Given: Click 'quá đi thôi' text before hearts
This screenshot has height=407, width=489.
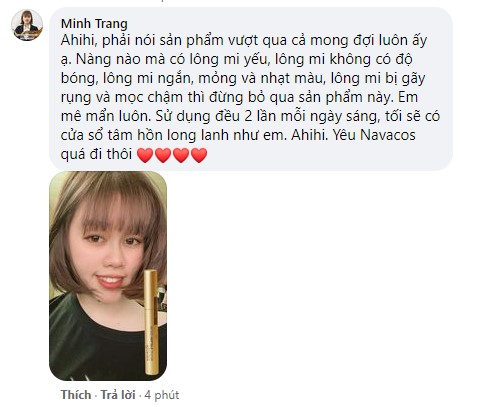Looking at the screenshot, I should [97, 154].
